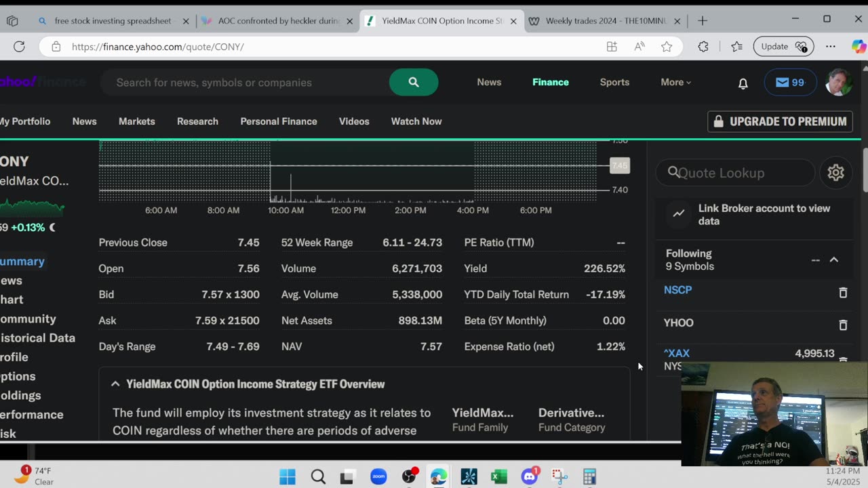Close the 'Weekly trades 2024' tab
This screenshot has width=868, height=488.
[677, 21]
